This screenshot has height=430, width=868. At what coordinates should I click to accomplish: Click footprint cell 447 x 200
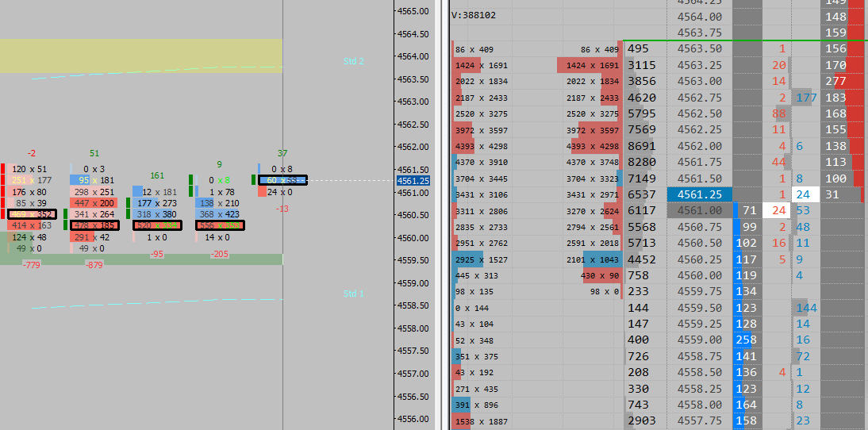point(94,203)
